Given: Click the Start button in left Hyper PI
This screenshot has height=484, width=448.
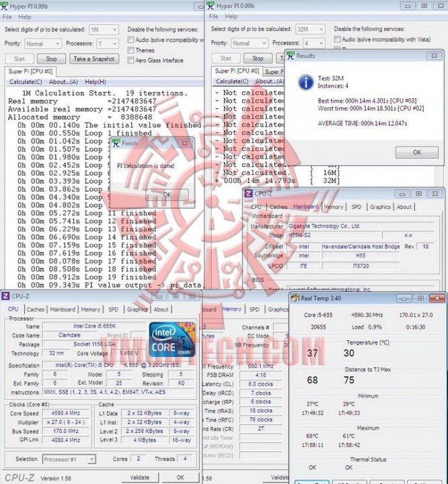Looking at the screenshot, I should pyautogui.click(x=19, y=58).
